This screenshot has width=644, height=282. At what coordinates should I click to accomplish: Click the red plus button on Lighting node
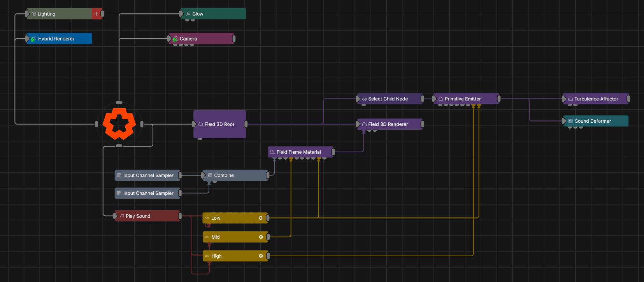(96, 14)
